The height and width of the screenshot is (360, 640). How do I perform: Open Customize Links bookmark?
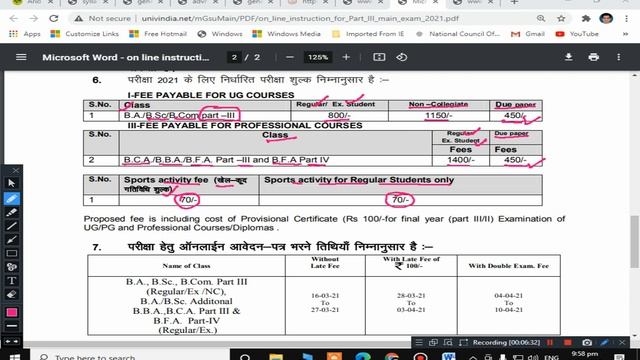[84, 34]
